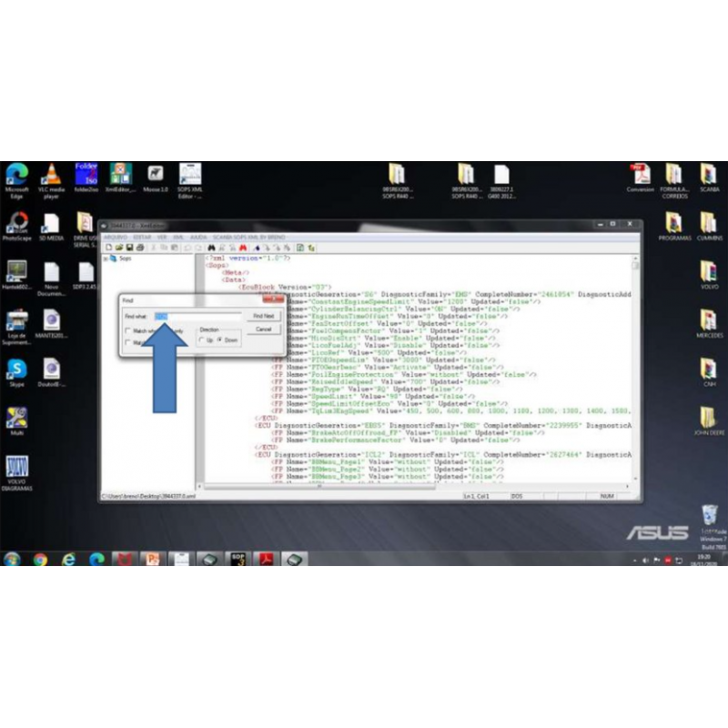Click the New file toolbar icon

(108, 248)
